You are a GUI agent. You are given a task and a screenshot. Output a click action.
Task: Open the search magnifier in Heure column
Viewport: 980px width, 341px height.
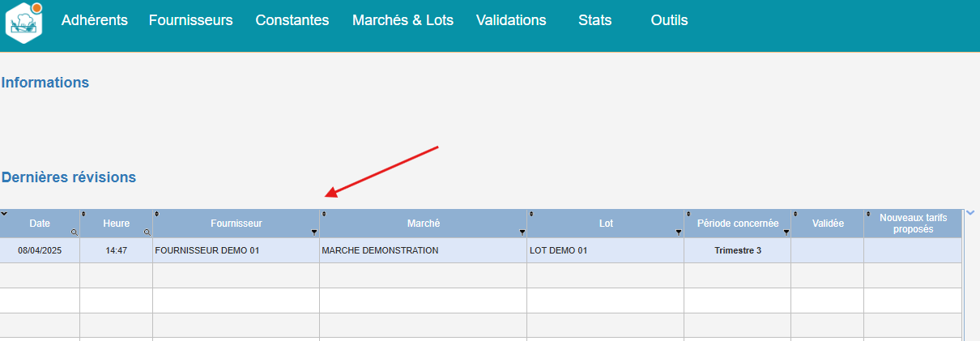tap(147, 232)
